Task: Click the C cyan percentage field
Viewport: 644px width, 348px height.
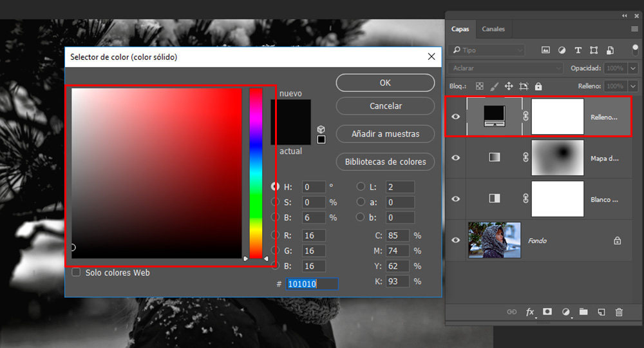Action: coord(397,235)
